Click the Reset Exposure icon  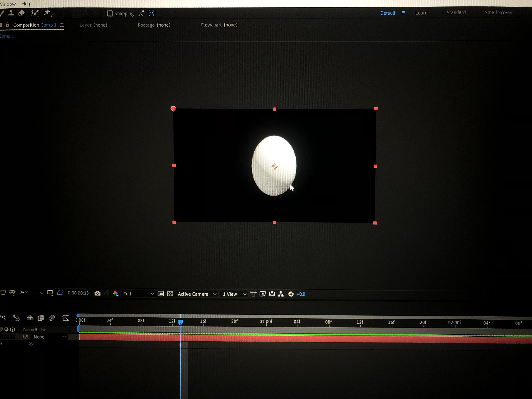click(x=291, y=294)
